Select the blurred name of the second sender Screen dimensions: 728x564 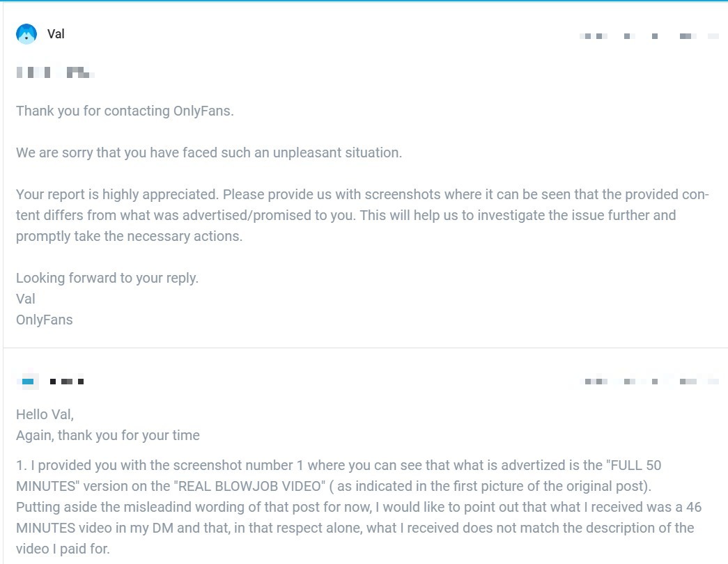pyautogui.click(x=67, y=382)
